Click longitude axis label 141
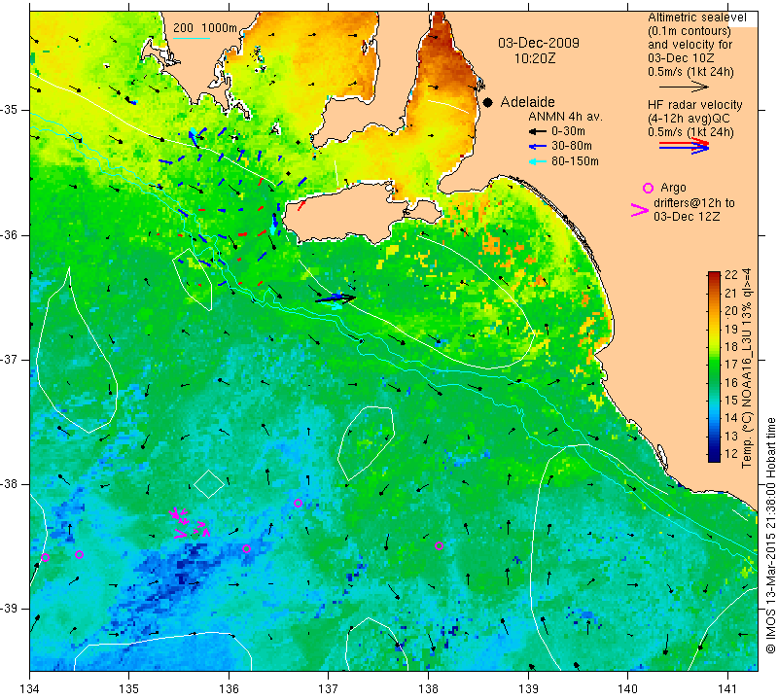 (727, 689)
